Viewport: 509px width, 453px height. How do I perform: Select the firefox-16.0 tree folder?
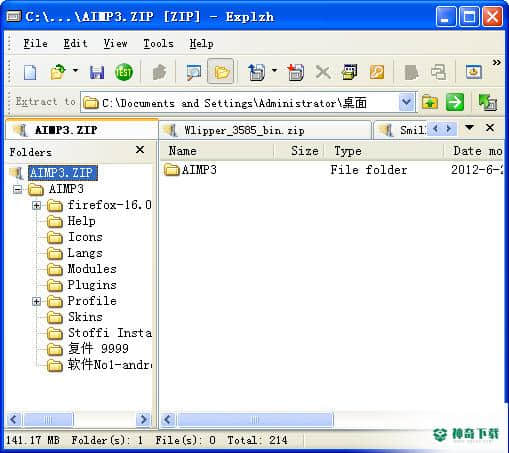[109, 205]
